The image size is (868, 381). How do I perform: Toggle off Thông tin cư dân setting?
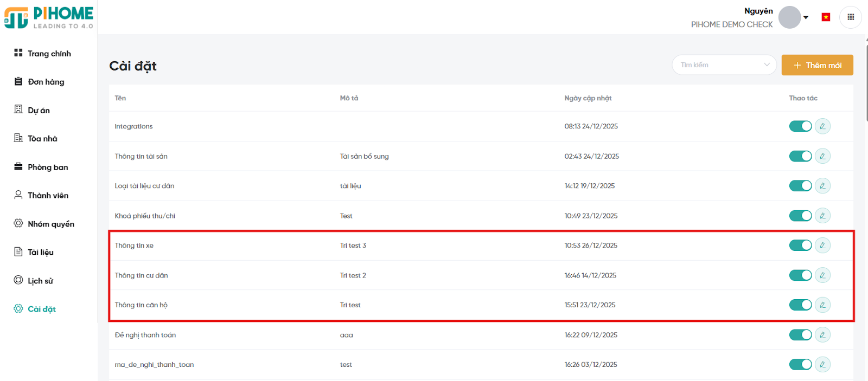(x=800, y=275)
